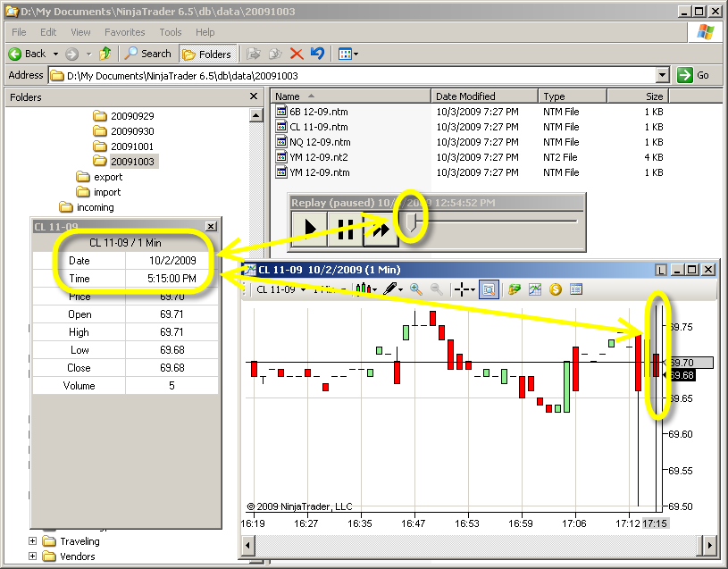The height and width of the screenshot is (569, 728).
Task: Sort files by Type column
Action: [573, 96]
